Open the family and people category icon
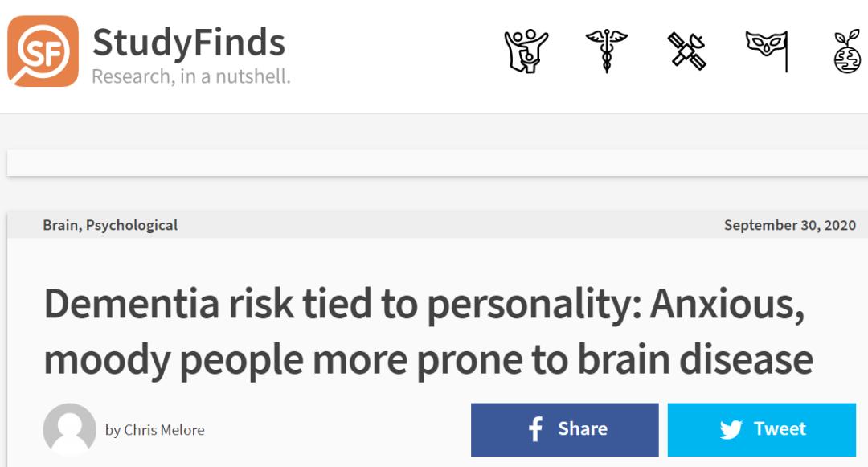Screen dimensions: 868x467 526,51
